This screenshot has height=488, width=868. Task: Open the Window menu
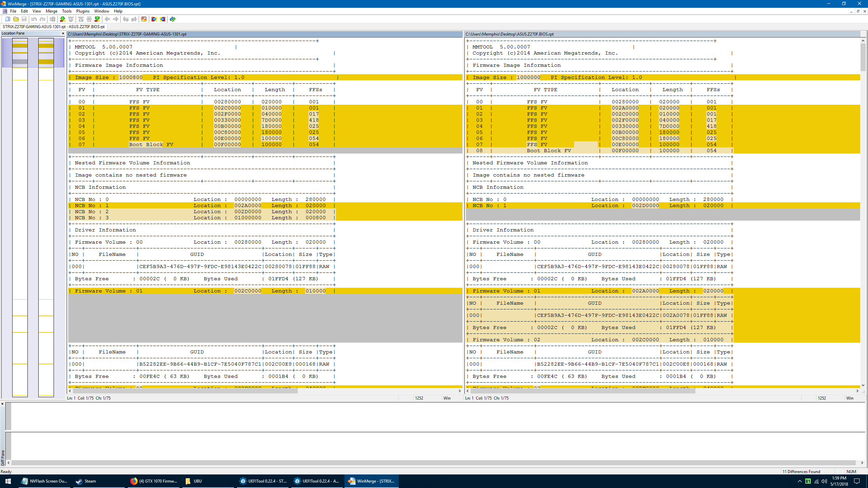[102, 11]
